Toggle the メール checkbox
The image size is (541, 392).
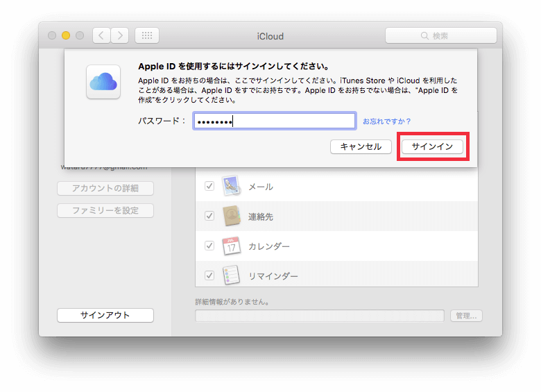pyautogui.click(x=209, y=187)
